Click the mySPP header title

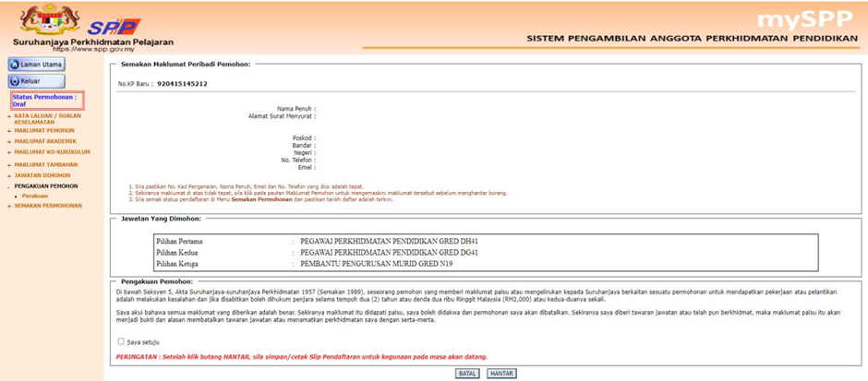(x=805, y=19)
